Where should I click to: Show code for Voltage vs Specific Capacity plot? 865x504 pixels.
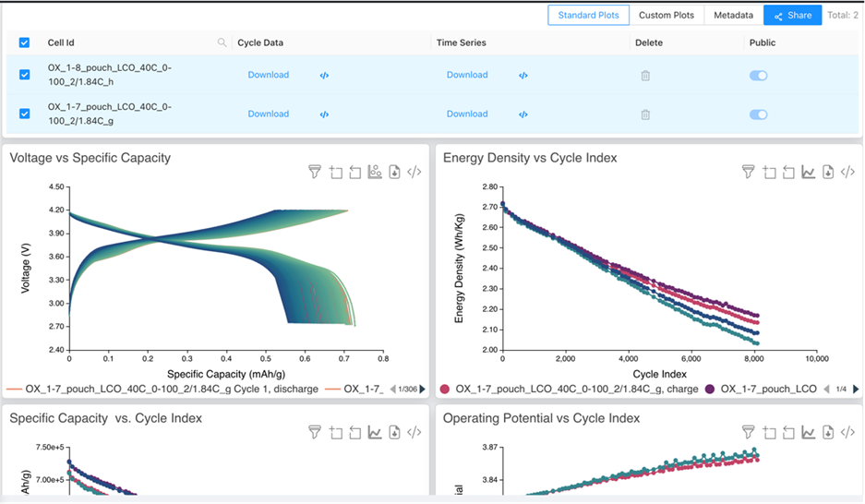point(414,172)
